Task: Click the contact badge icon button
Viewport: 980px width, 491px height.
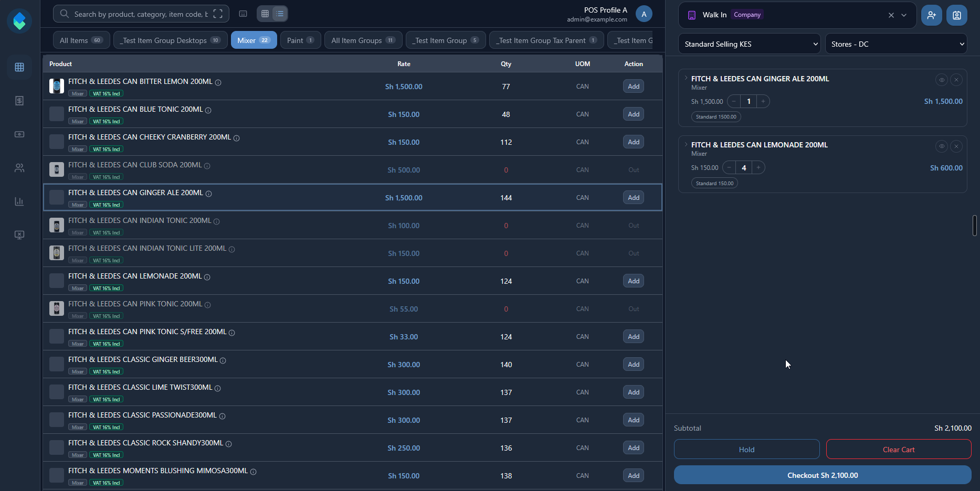Action: click(x=957, y=15)
